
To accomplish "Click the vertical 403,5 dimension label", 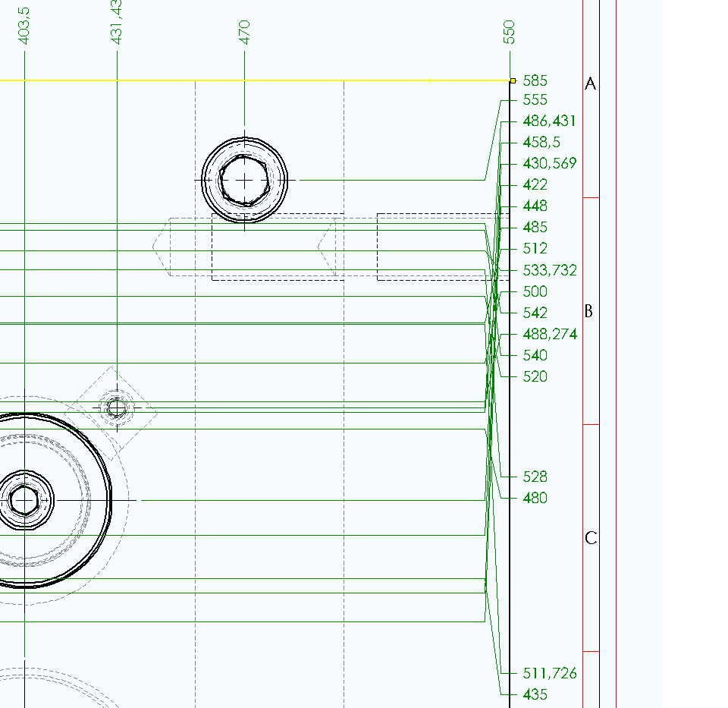I will (x=24, y=26).
